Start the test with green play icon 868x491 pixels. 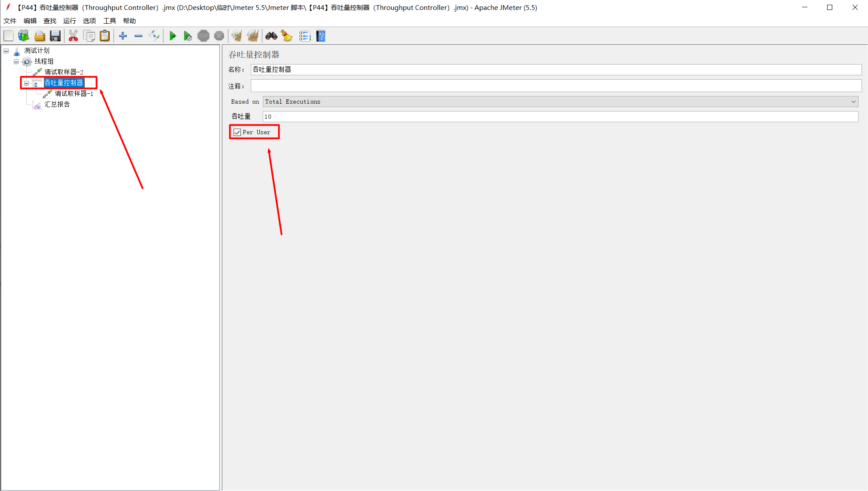coord(172,36)
